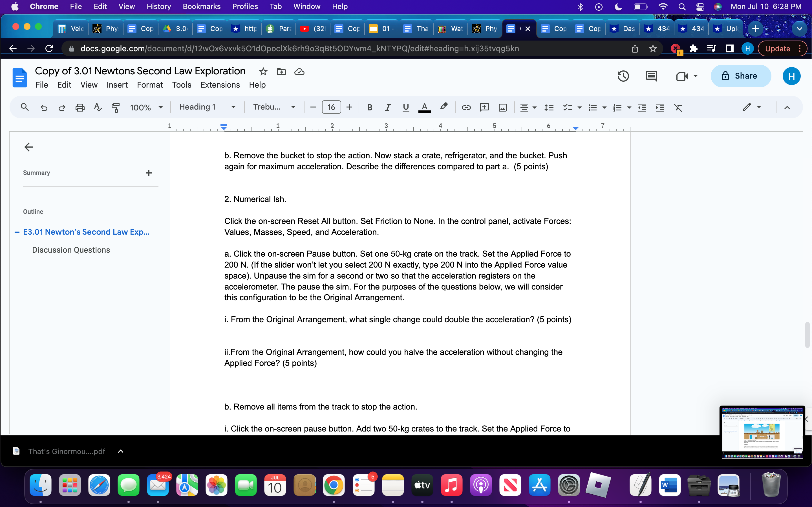The height and width of the screenshot is (507, 812).
Task: Click the add comment toolbar icon
Action: 484,107
